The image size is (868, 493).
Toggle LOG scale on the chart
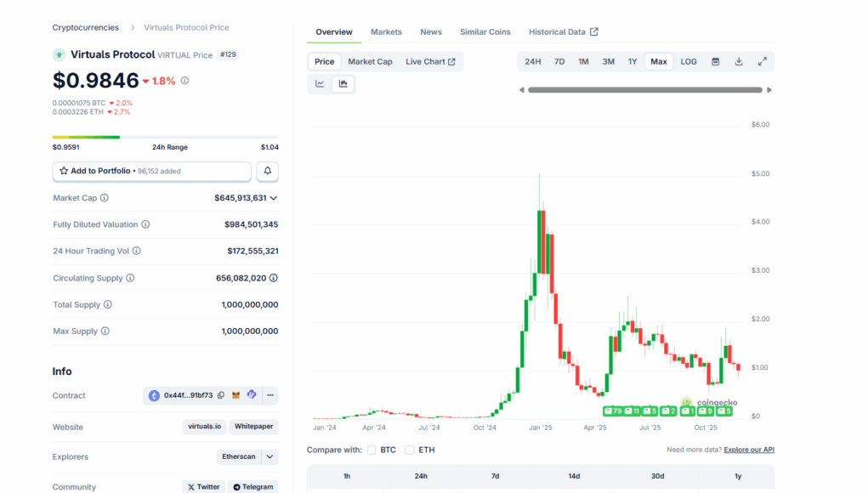[689, 61]
